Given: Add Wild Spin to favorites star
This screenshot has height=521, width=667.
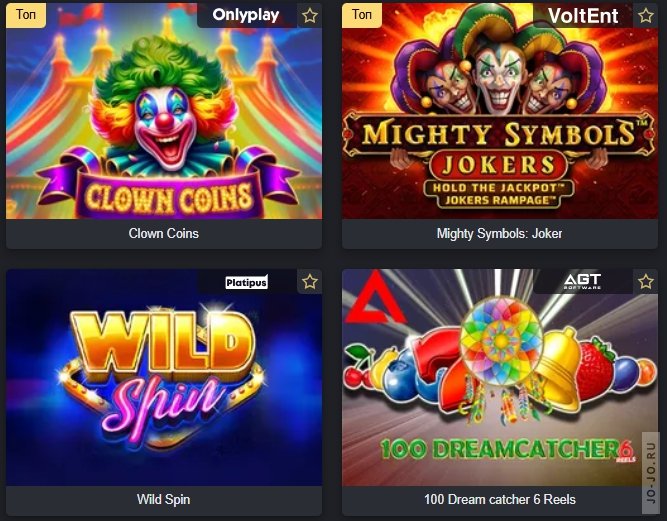Looking at the screenshot, I should click(310, 282).
